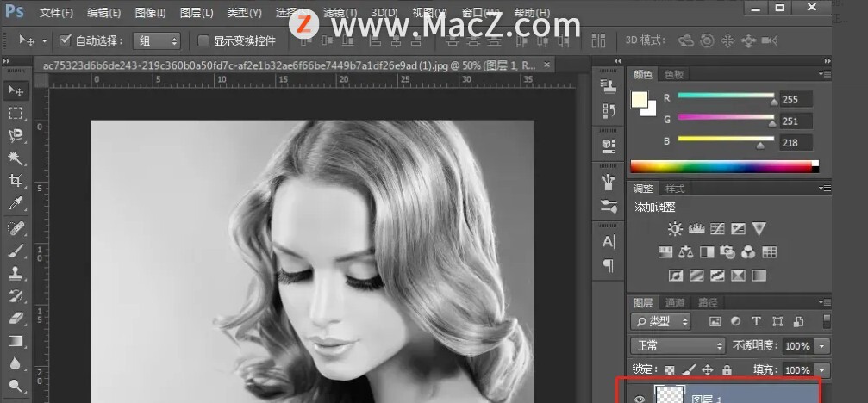Image resolution: width=868 pixels, height=403 pixels.
Task: Switch to the 通道 tab
Action: [676, 302]
